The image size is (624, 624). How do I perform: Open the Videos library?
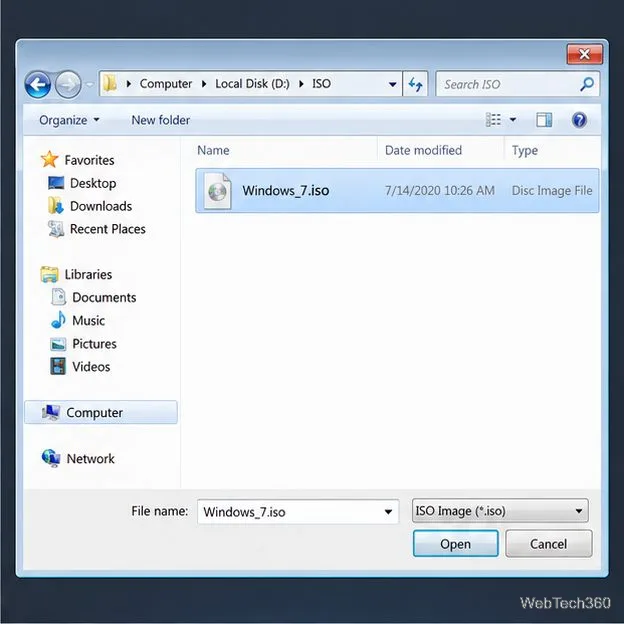(x=91, y=367)
